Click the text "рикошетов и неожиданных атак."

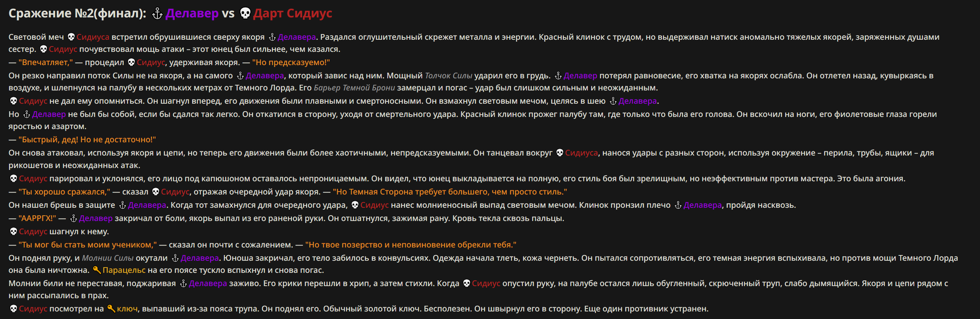coord(75,166)
